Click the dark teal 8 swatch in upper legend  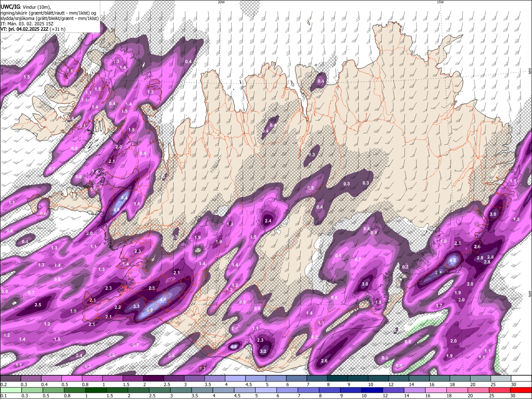point(337,379)
